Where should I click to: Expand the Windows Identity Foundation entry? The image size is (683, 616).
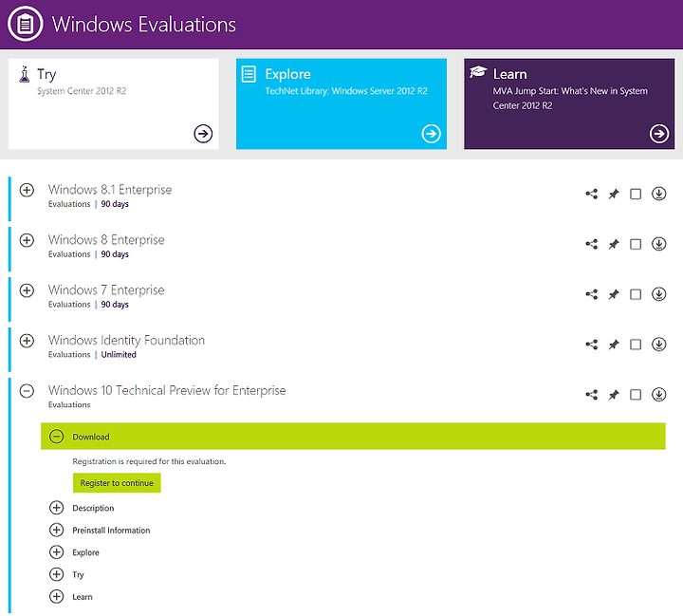[27, 341]
